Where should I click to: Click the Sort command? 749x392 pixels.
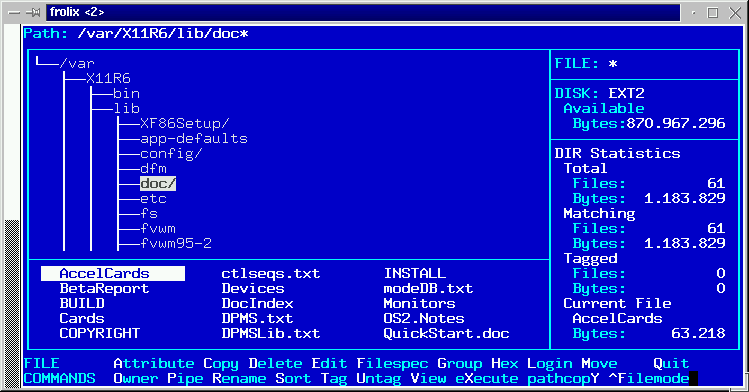tap(293, 379)
